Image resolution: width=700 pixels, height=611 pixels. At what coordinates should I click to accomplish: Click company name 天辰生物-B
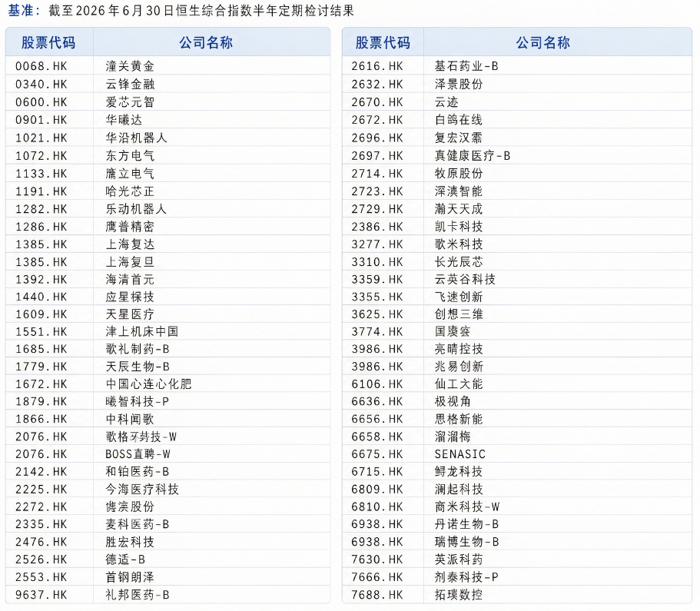click(x=138, y=367)
